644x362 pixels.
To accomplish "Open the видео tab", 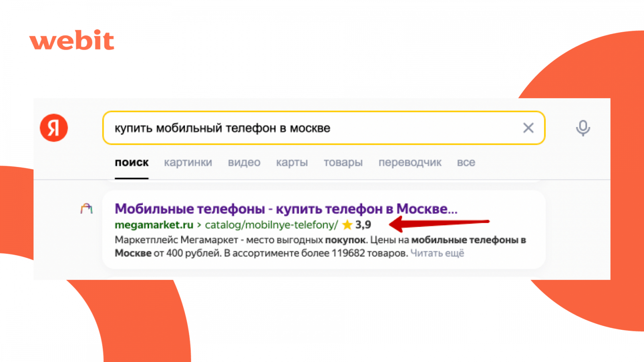I will [244, 162].
